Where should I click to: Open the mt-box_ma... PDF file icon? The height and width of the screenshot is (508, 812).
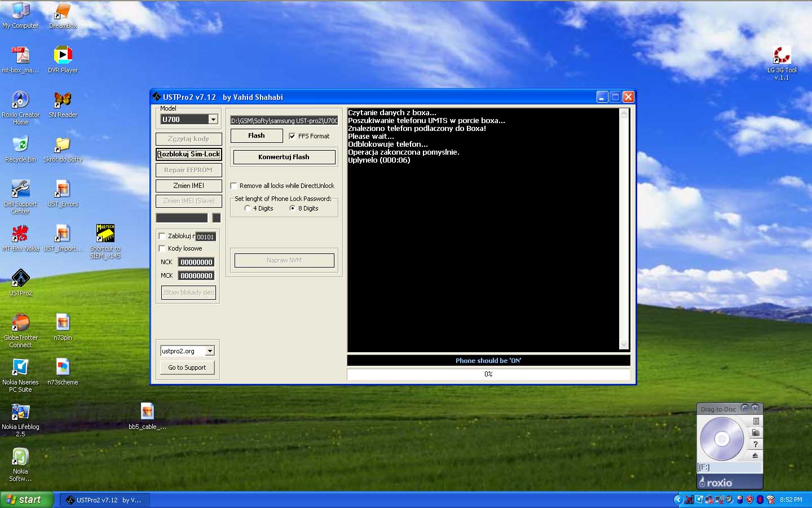click(20, 55)
